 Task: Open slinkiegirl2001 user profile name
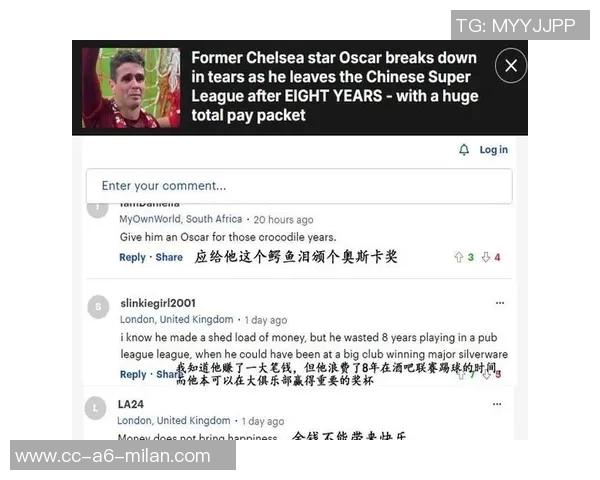point(158,303)
